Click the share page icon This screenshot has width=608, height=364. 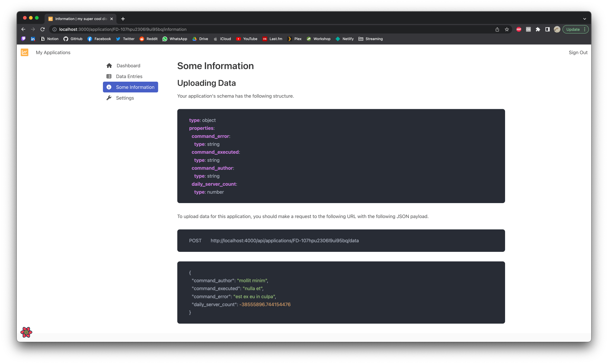pyautogui.click(x=497, y=29)
